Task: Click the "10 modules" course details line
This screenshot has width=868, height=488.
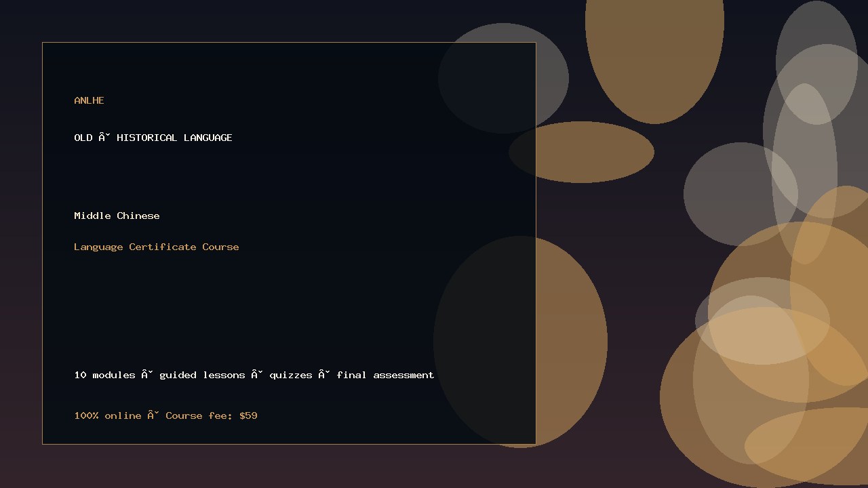Action: point(254,375)
